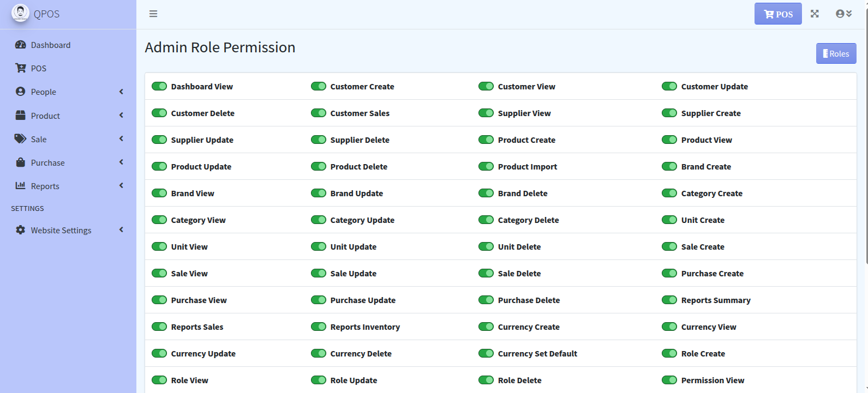Toggle the Role Delete switch
Screen dimensions: 868x393
[x=486, y=380]
